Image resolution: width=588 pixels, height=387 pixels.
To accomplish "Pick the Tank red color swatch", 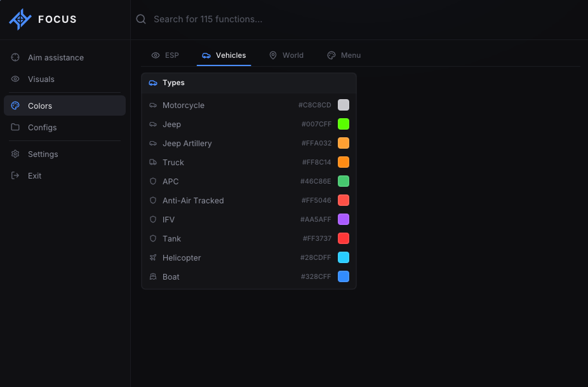I will pyautogui.click(x=344, y=238).
